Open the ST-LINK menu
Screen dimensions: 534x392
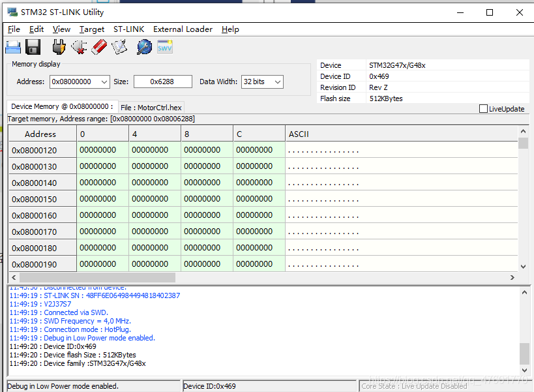point(128,29)
